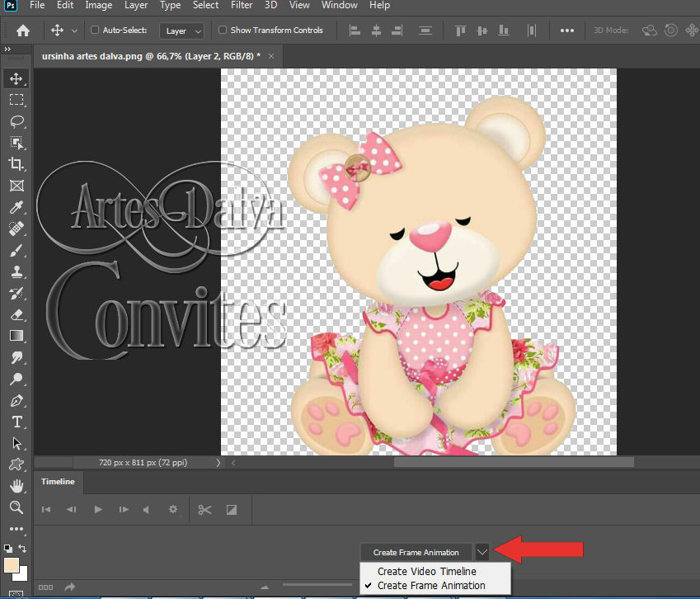Align left edges icon in options bar
Screen dimensions: 700x599
(x=355, y=31)
